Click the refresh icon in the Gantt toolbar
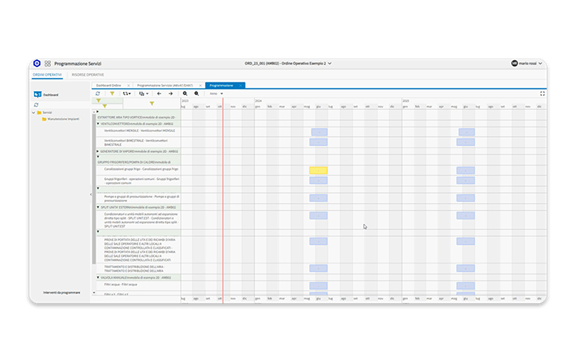The width and height of the screenshot is (576, 362). pos(98,94)
